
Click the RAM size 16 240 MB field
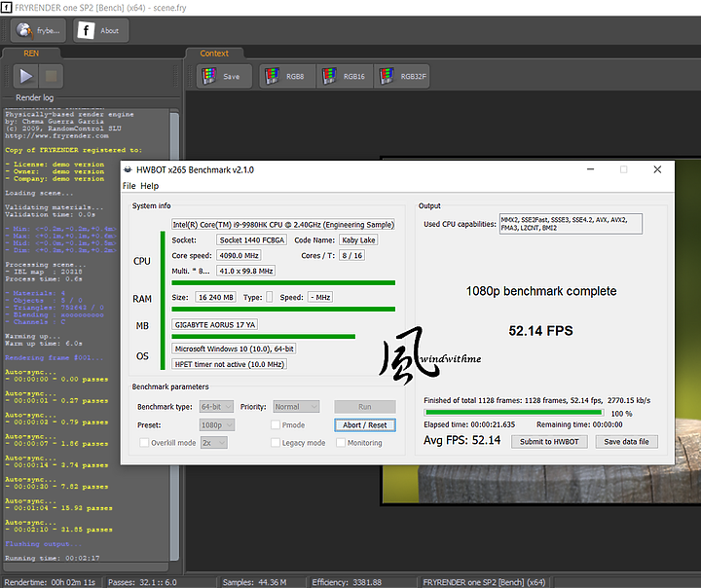tap(216, 297)
